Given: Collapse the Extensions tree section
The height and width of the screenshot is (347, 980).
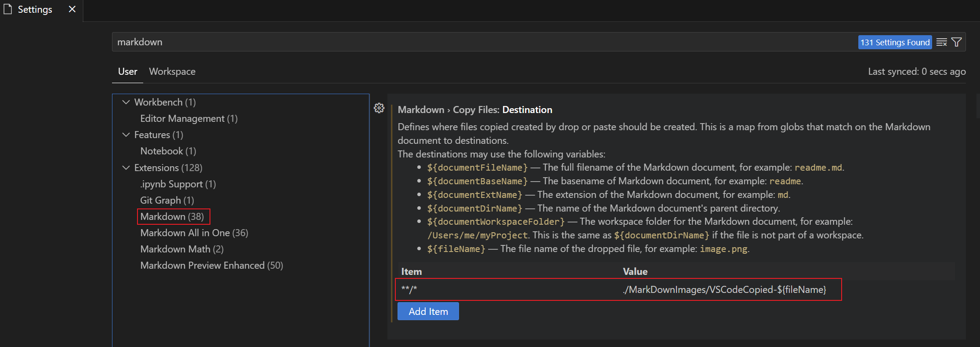Looking at the screenshot, I should point(126,168).
